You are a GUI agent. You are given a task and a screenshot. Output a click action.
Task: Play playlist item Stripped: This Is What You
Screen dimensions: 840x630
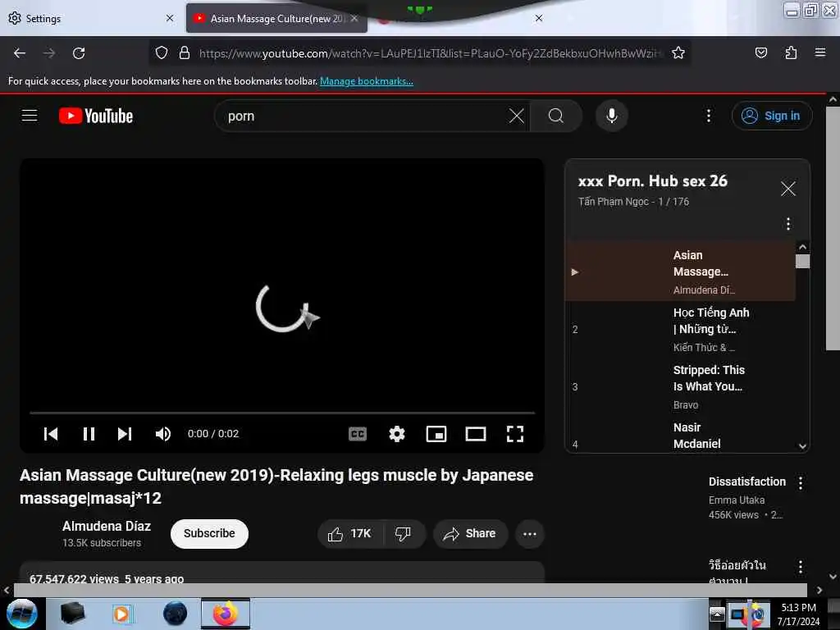tap(680, 386)
